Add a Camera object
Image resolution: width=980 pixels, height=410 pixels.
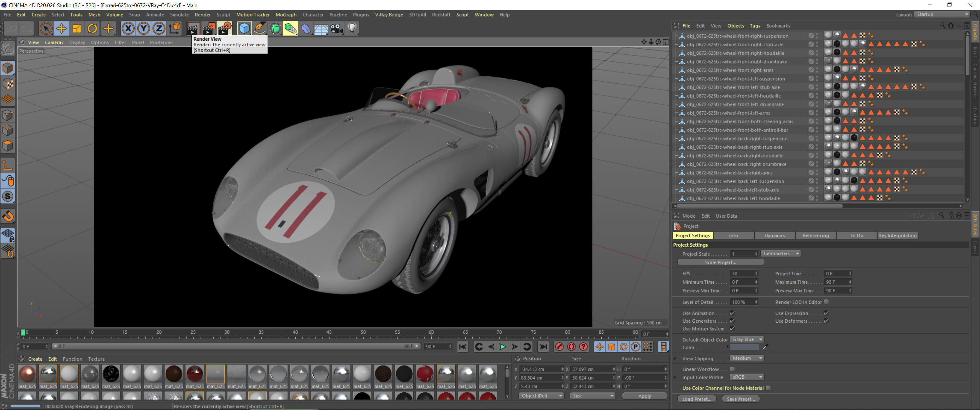[x=337, y=28]
